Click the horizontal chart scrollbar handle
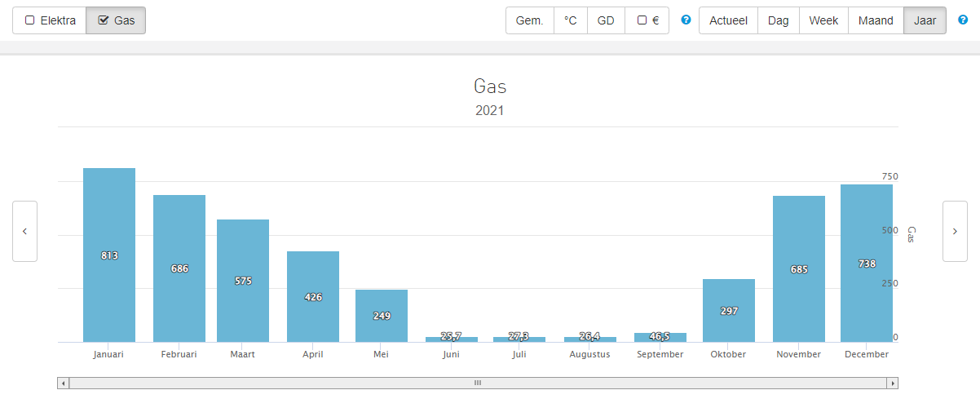The width and height of the screenshot is (980, 399). click(478, 383)
